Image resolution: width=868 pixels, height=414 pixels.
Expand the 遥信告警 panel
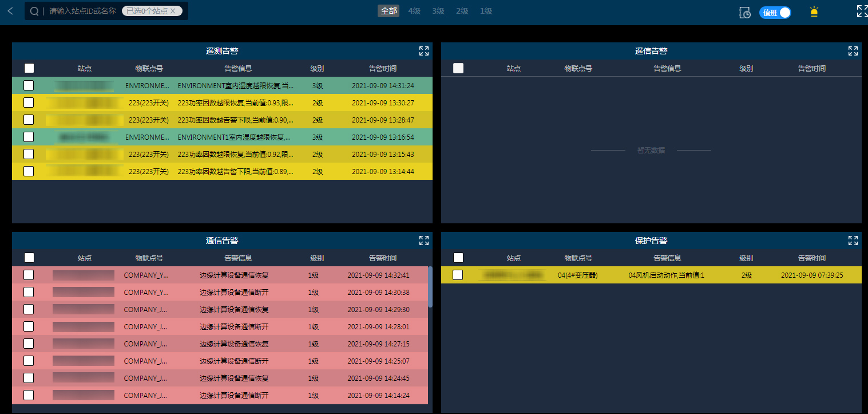pos(853,51)
